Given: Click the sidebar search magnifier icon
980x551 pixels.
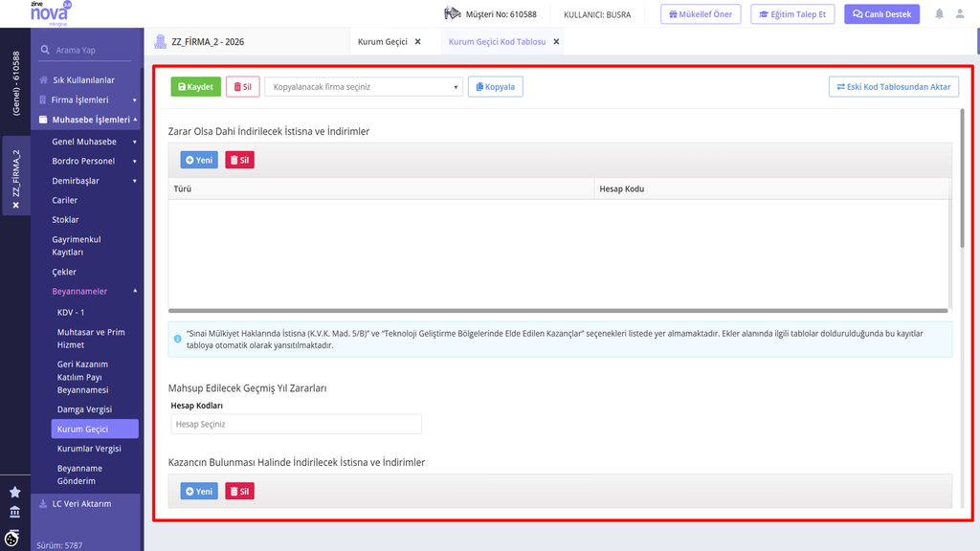Looking at the screenshot, I should [x=45, y=50].
